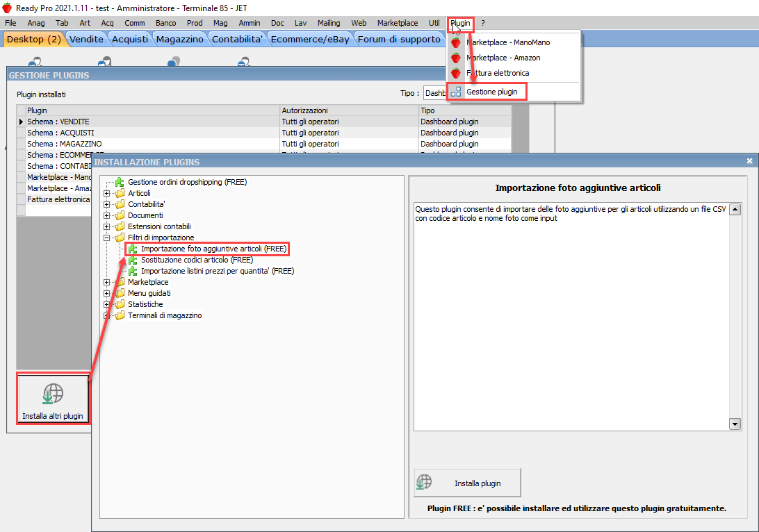The width and height of the screenshot is (759, 532).
Task: Expand the Articoli tree node
Action: click(x=106, y=194)
